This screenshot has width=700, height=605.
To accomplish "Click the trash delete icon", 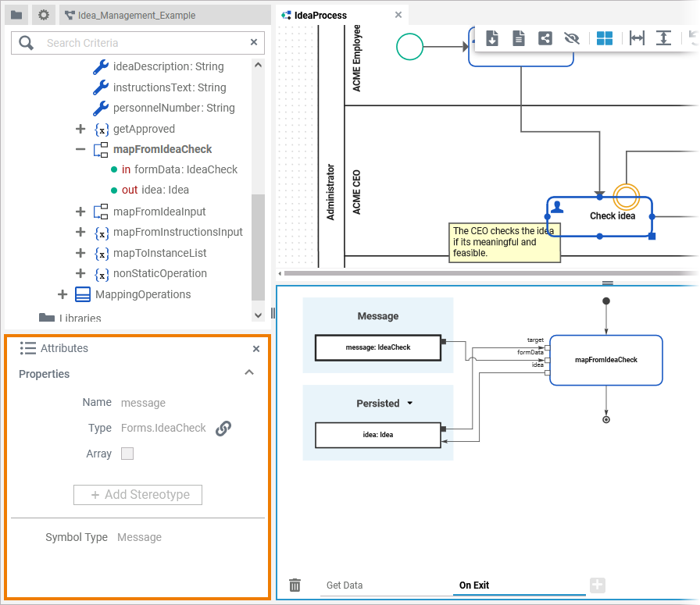I will (x=295, y=585).
